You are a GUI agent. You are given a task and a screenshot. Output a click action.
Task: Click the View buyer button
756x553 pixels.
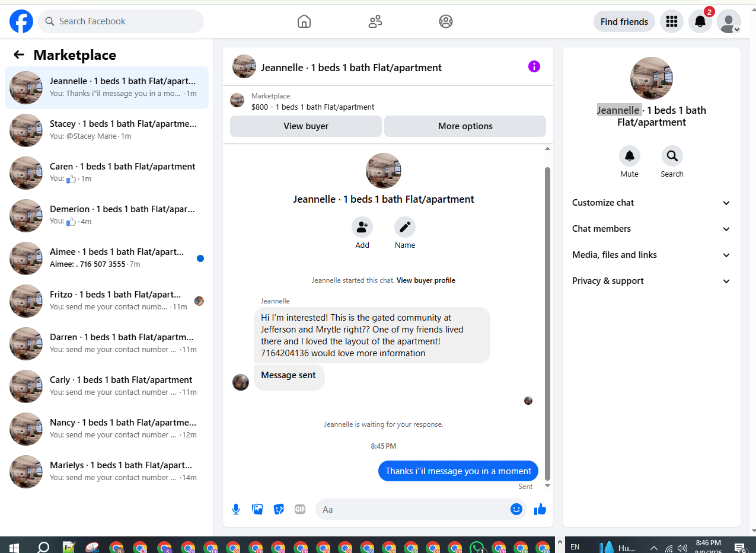point(306,126)
